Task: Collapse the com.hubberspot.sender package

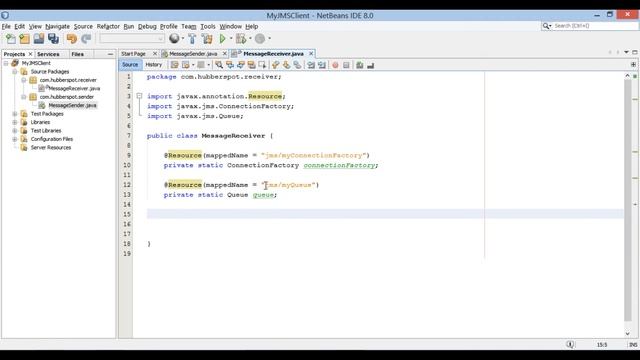Action: pos(24,97)
